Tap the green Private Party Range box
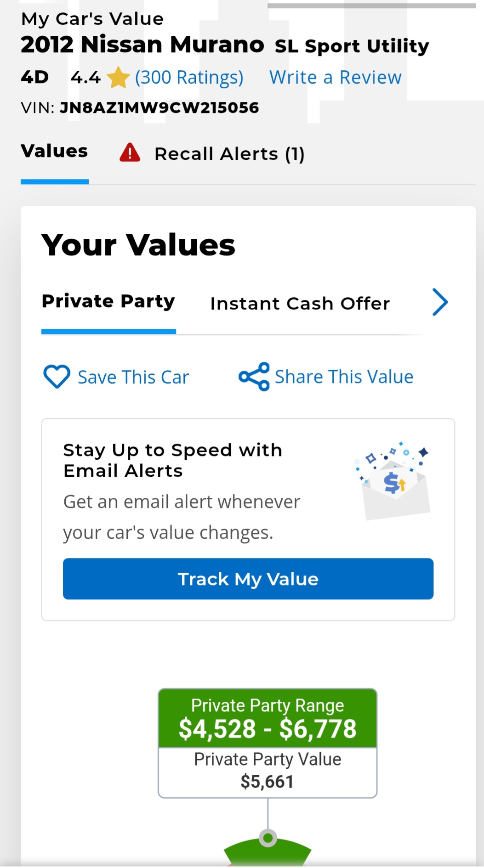This screenshot has width=484, height=868. 268,718
